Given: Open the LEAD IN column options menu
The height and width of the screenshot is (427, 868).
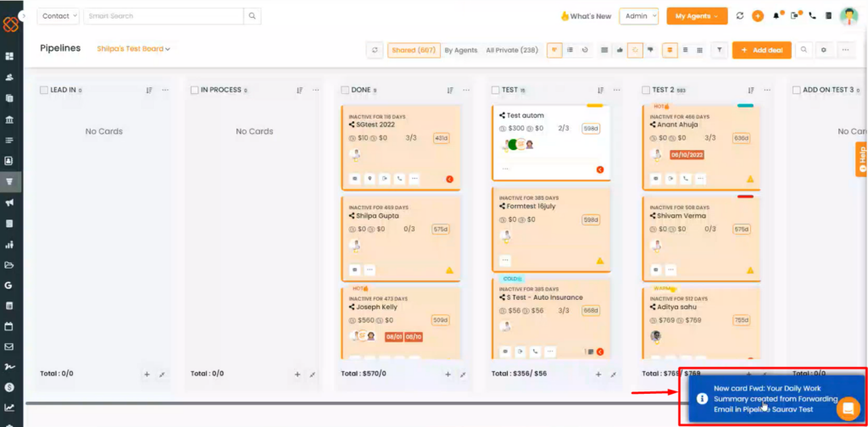Looking at the screenshot, I should pos(165,90).
